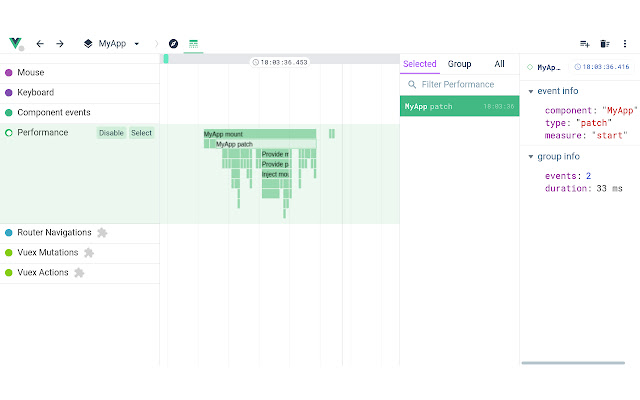Click the horizontal scrollbar in details pane

pyautogui.click(x=573, y=362)
